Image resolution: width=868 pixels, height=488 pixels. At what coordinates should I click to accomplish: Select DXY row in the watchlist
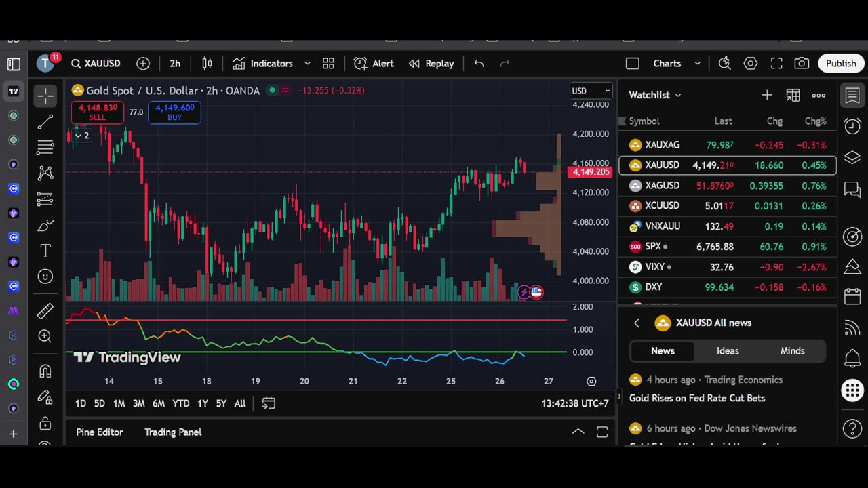pos(728,287)
